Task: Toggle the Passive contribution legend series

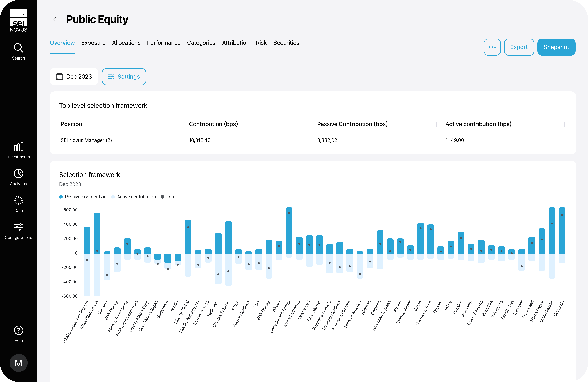Action: (83, 197)
